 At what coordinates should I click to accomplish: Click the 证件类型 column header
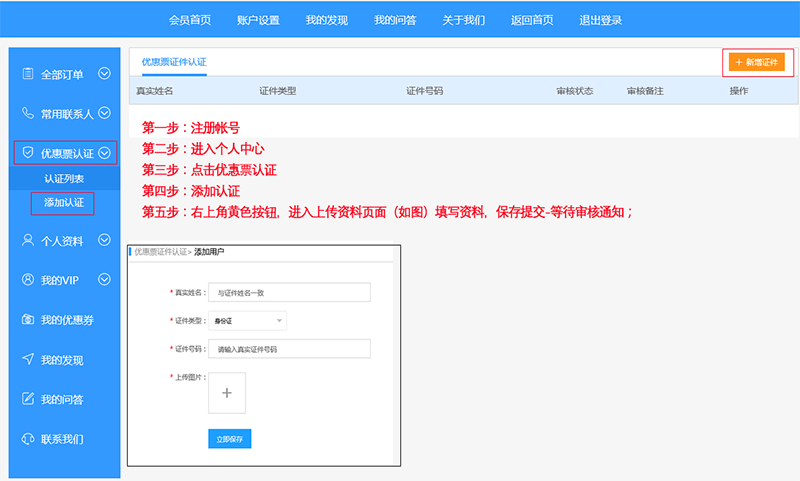pos(278,91)
